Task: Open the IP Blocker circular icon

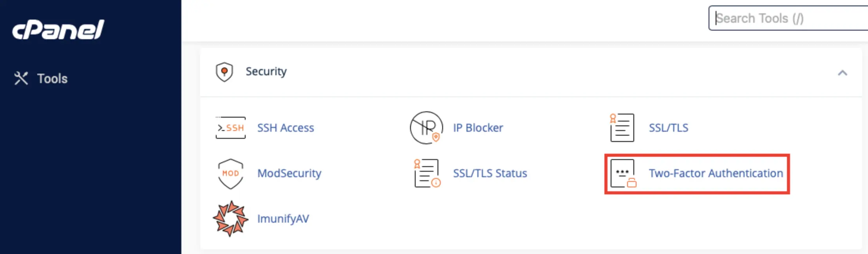Action: click(x=427, y=128)
